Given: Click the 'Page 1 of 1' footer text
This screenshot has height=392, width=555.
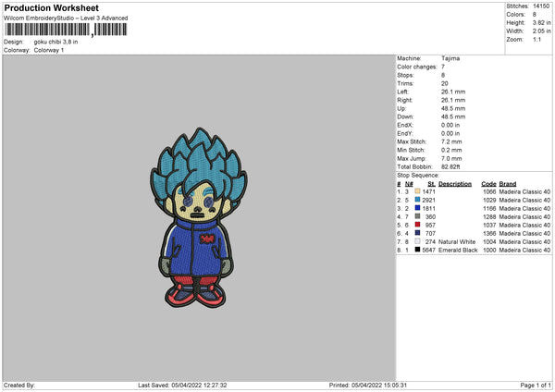Looking at the screenshot, I should (536, 386).
